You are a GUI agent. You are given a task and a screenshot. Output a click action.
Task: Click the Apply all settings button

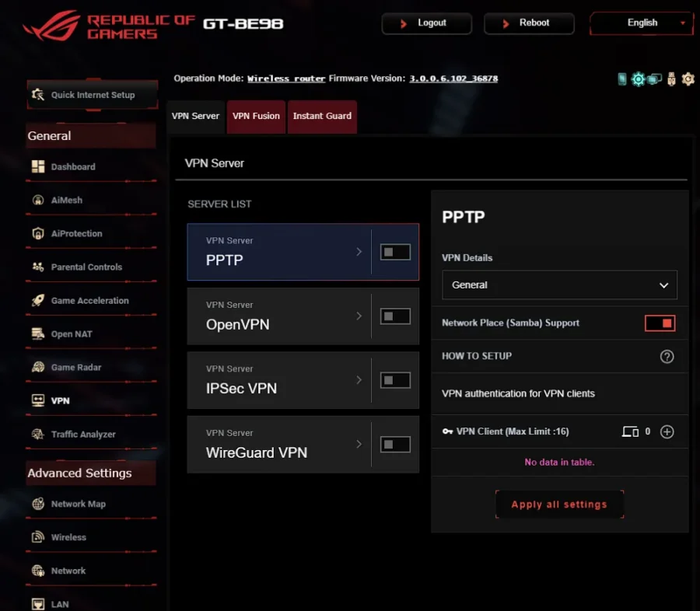tap(559, 505)
